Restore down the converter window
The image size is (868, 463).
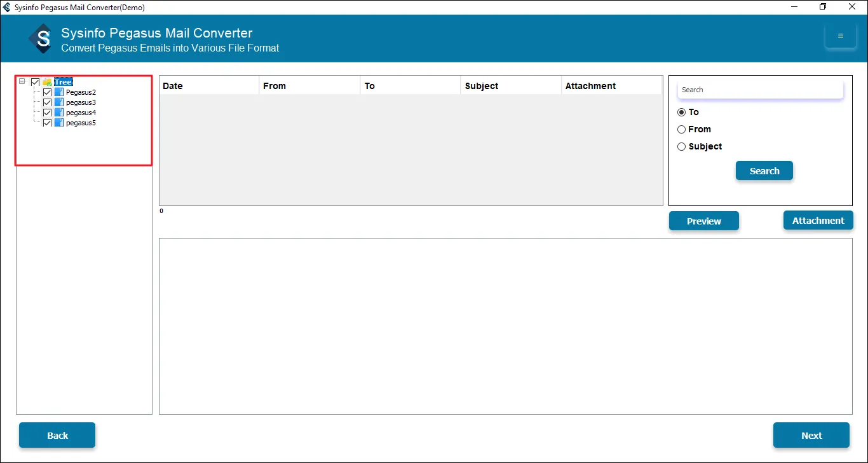(823, 7)
